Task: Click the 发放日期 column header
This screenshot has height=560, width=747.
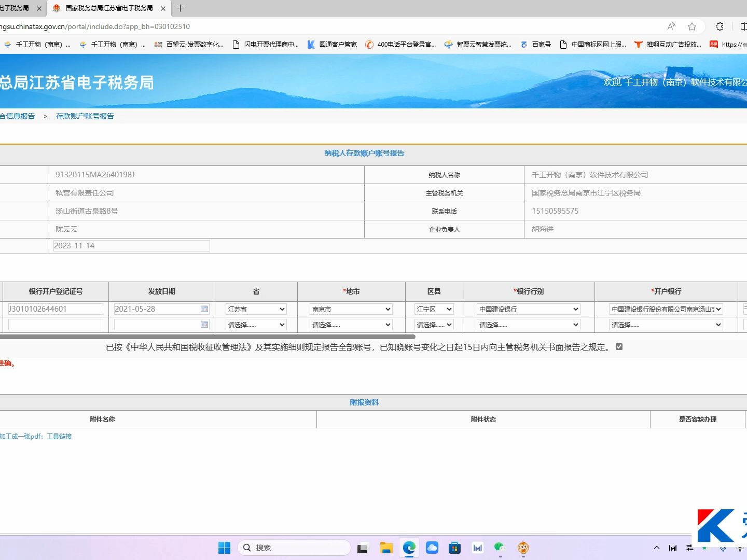Action: pos(161,291)
